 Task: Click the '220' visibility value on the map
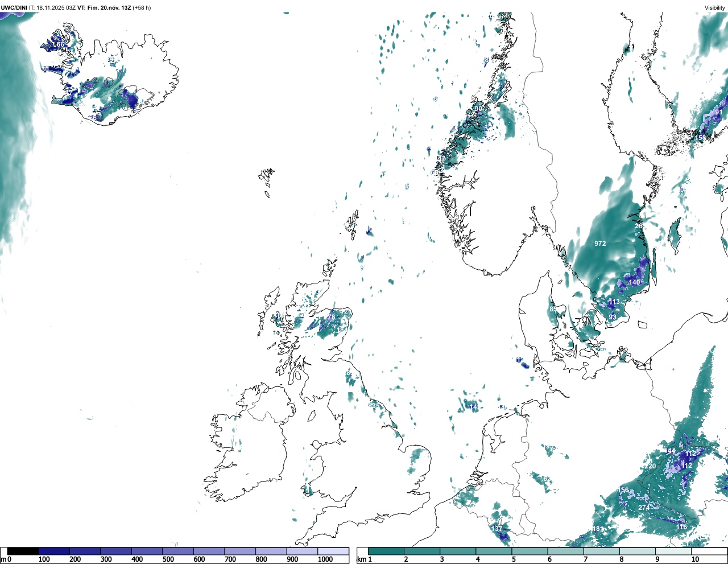click(x=651, y=466)
